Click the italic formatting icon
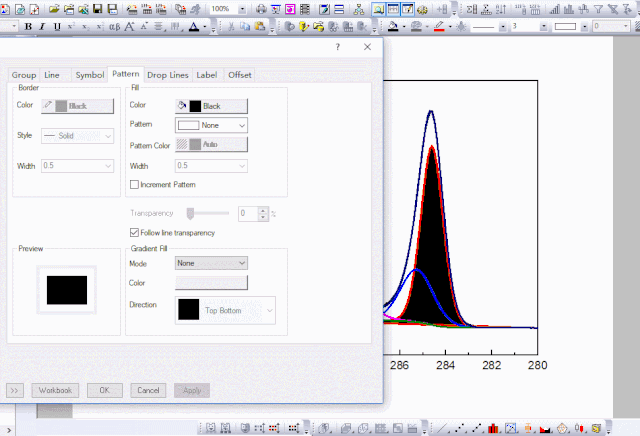The image size is (640, 436). [x=43, y=26]
